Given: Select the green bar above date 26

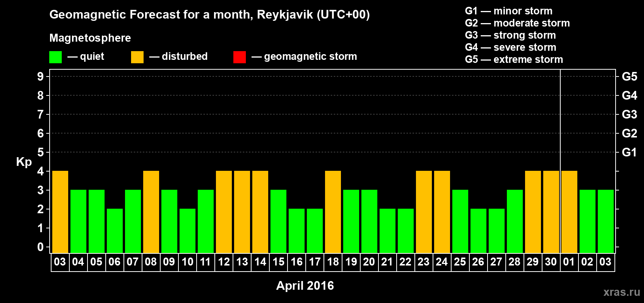Looking at the screenshot, I should point(478,231).
